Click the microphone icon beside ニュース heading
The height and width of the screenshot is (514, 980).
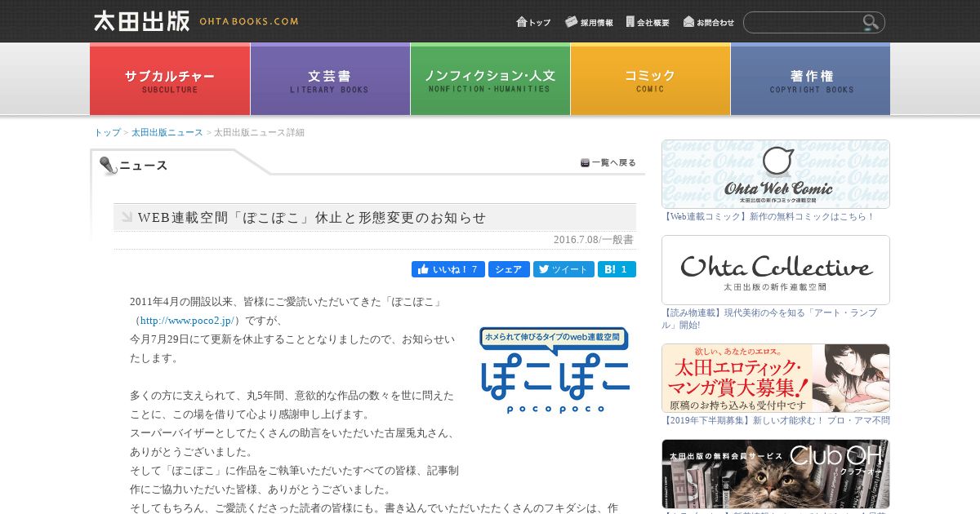[x=108, y=165]
